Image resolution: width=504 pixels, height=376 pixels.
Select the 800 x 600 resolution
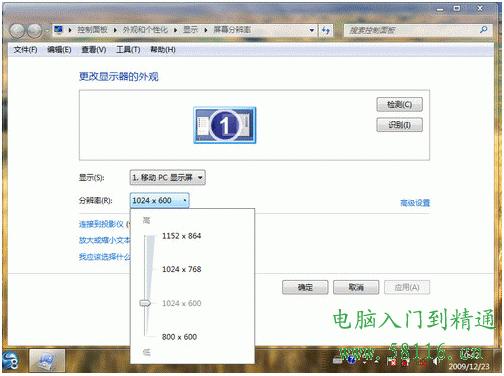179,337
